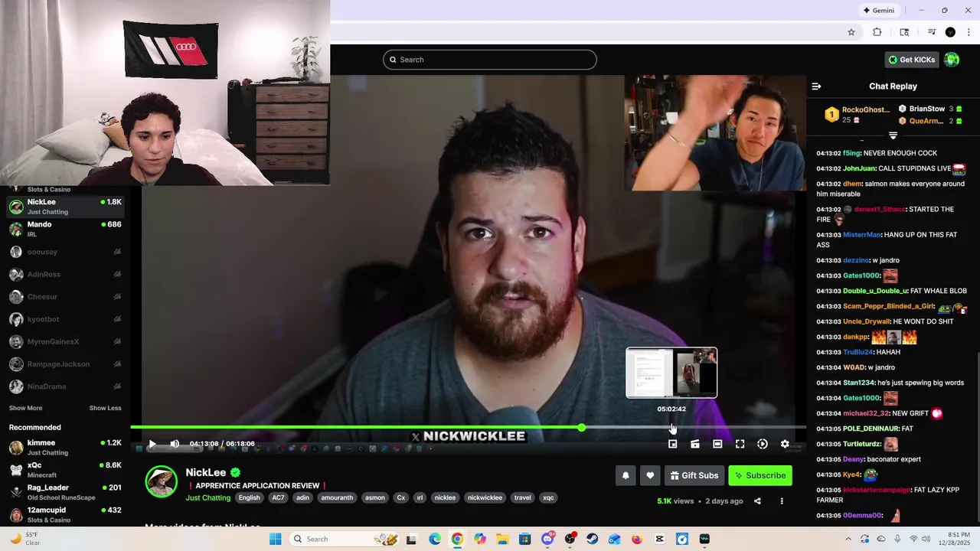Open mini-player picture-in-picture mode
The image size is (980, 551).
(672, 444)
